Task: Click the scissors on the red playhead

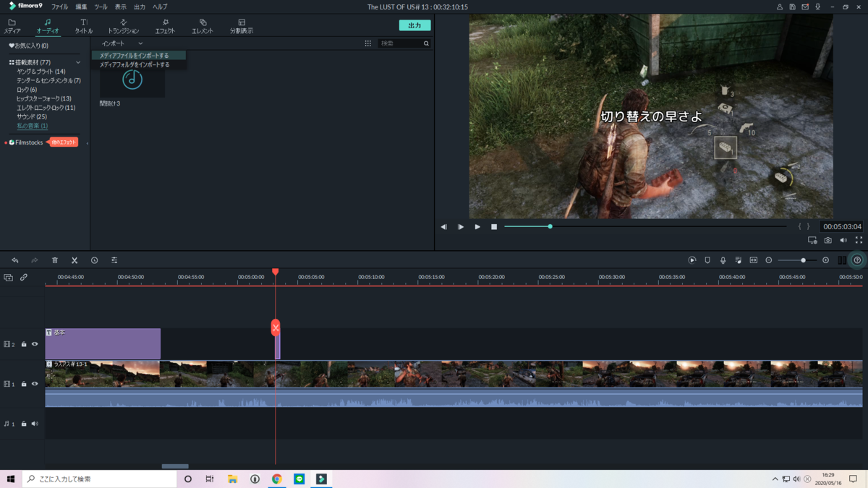Action: pos(276,328)
